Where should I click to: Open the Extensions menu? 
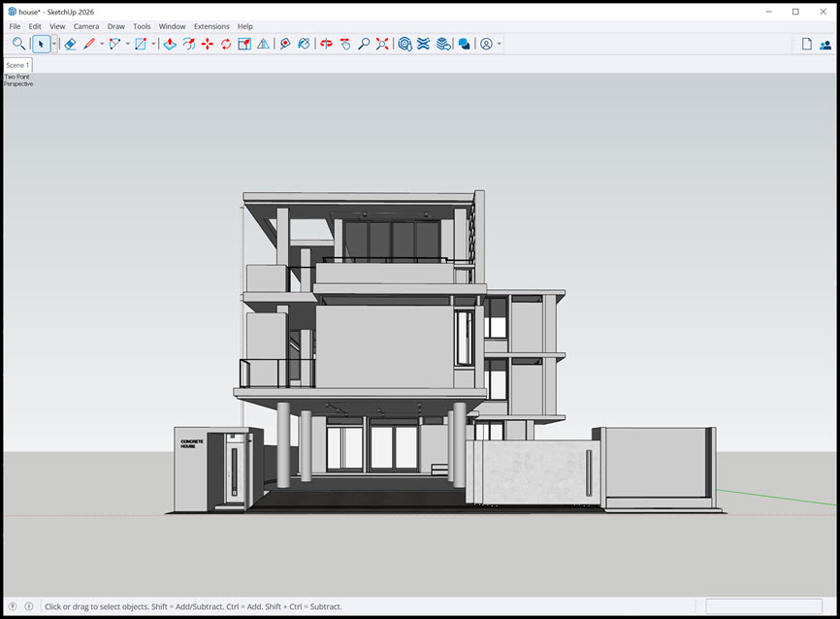(211, 26)
